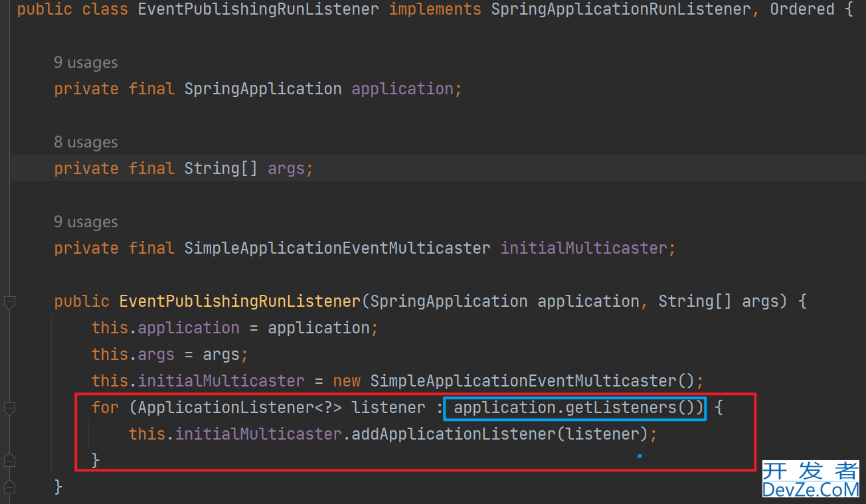
Task: Click the SpringApplication type in the 'private final' field
Action: tap(263, 89)
